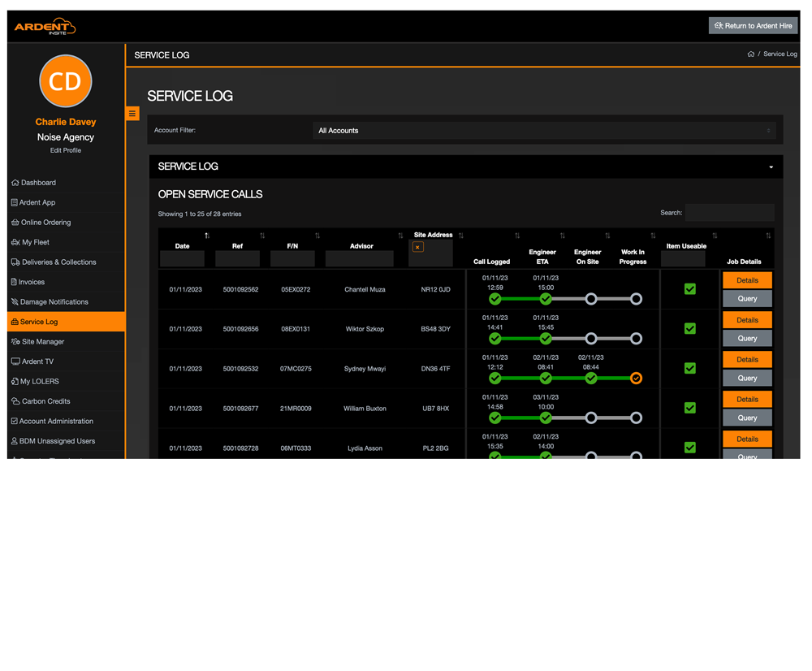Click Work In Progress circle for 5001092562
Viewport: 812px width, 671px height.
pyautogui.click(x=637, y=299)
